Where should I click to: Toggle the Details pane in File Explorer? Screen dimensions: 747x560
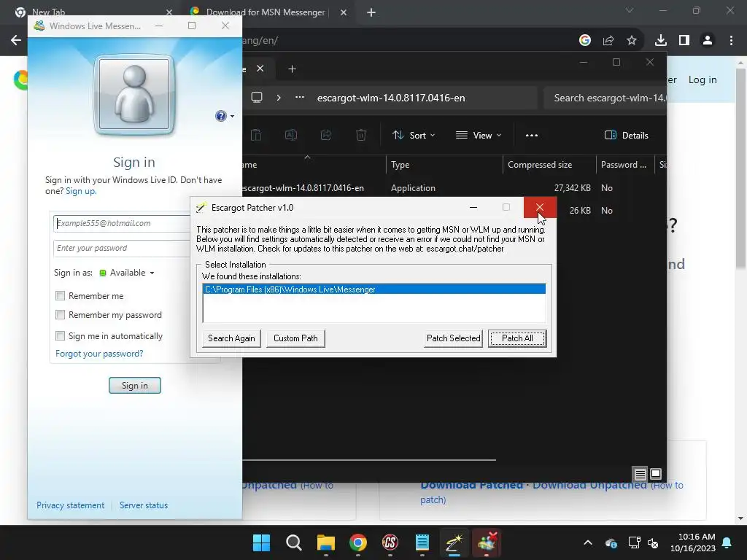click(x=626, y=135)
